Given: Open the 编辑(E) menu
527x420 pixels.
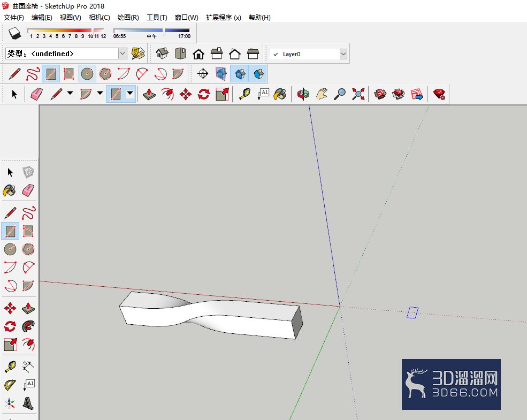Looking at the screenshot, I should [x=42, y=18].
